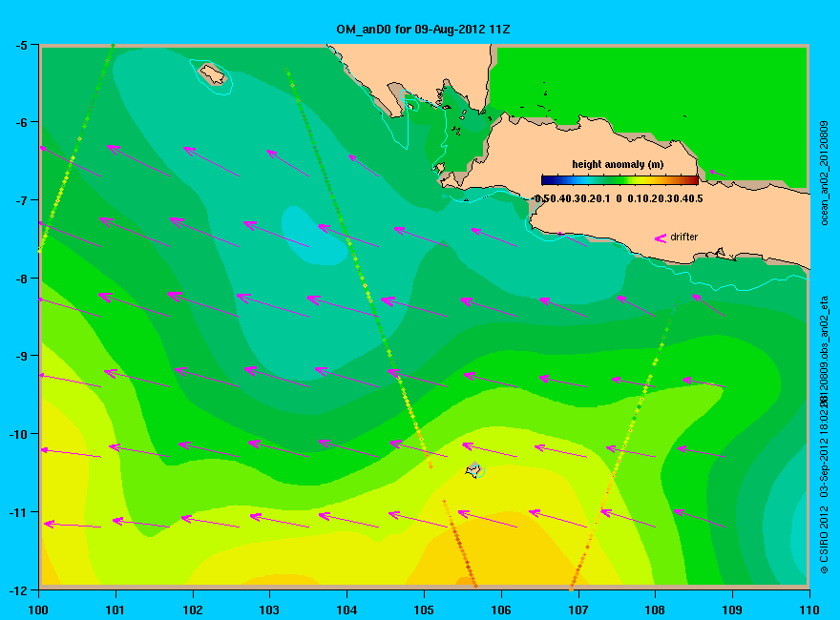
Task: Click the 'height anomaly (m)' legend label
Action: point(618,164)
